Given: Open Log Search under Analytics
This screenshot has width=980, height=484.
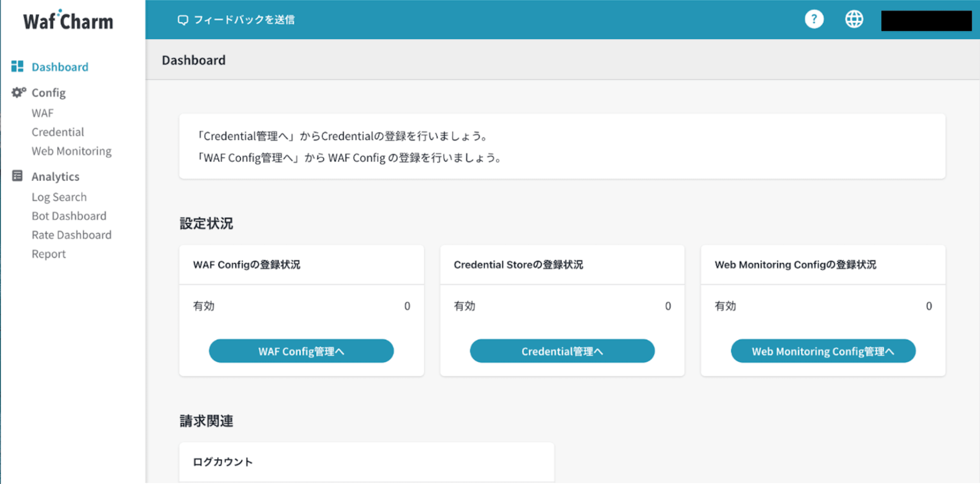Looking at the screenshot, I should coord(59,197).
